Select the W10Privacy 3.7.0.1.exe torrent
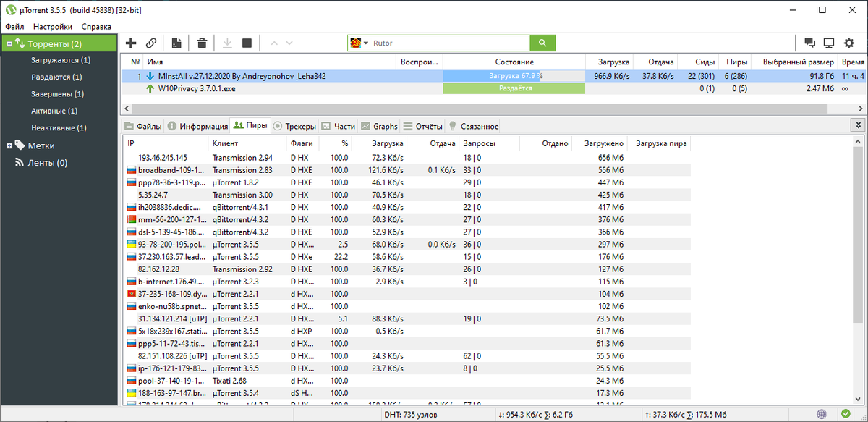The image size is (868, 422). (217, 88)
